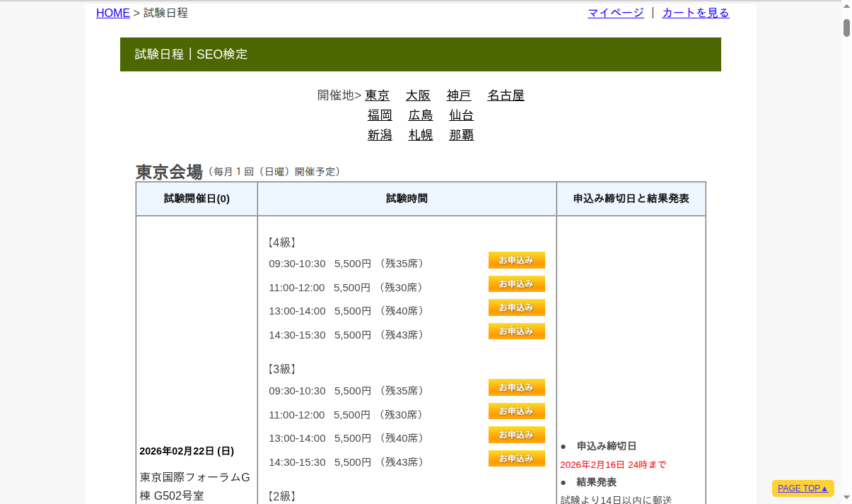Open カートを見る to view the cart
The height and width of the screenshot is (504, 852).
(694, 13)
